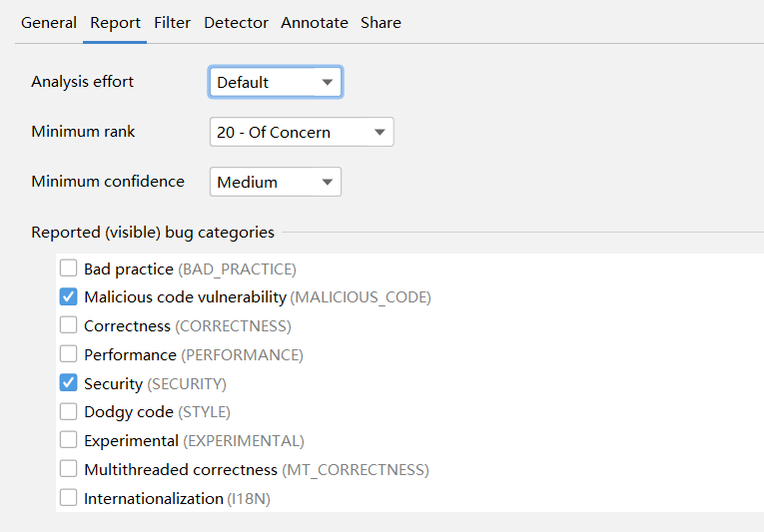Image resolution: width=764 pixels, height=532 pixels.
Task: Open the Analysis effort dropdown
Action: [276, 82]
